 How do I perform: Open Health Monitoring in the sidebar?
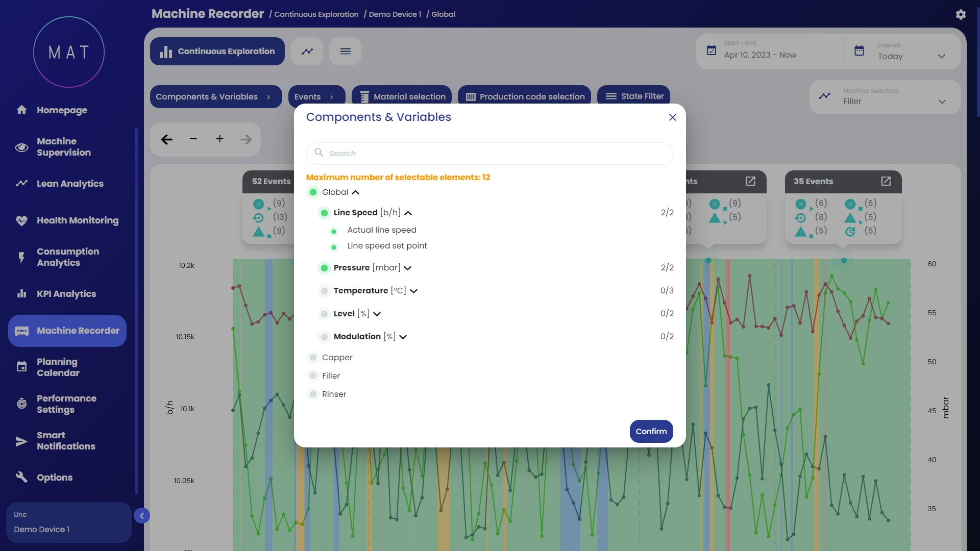[x=77, y=220]
